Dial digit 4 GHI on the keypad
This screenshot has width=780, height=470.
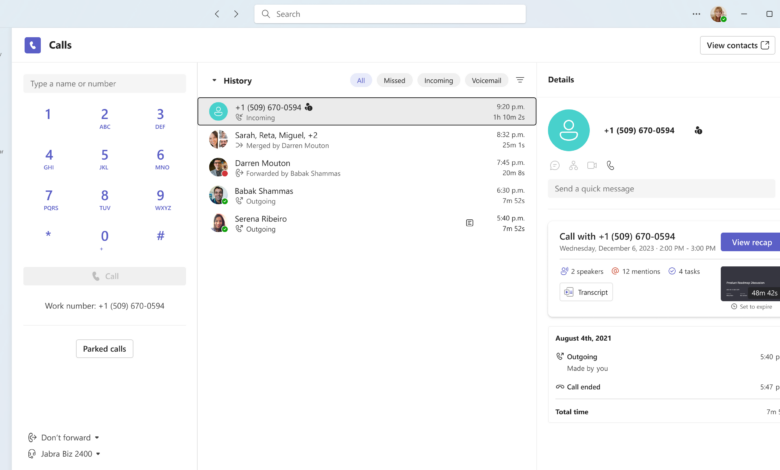tap(49, 159)
